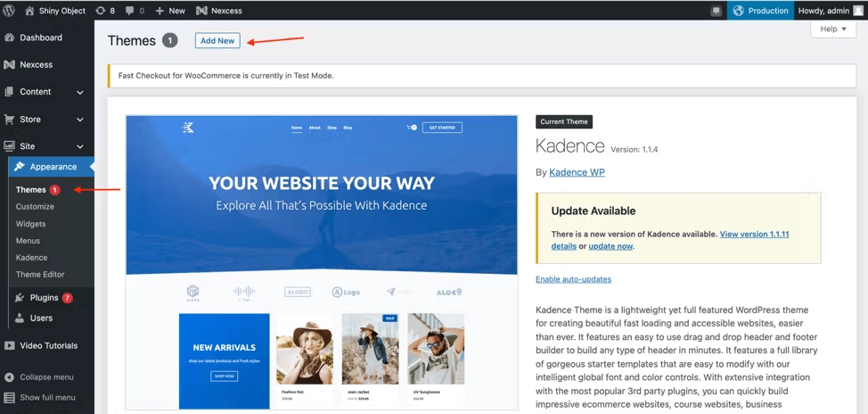
Task: Open Theme Editor submenu item
Action: click(40, 275)
